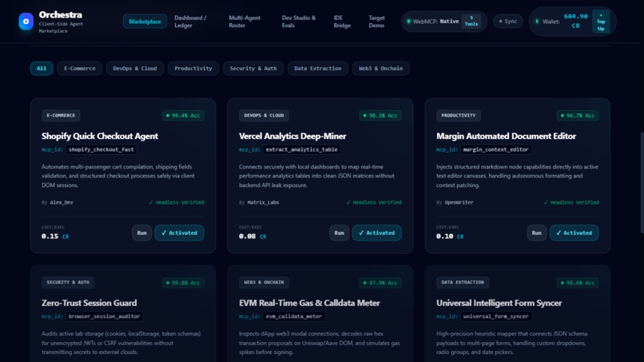Click the Sync status indicator

[508, 22]
